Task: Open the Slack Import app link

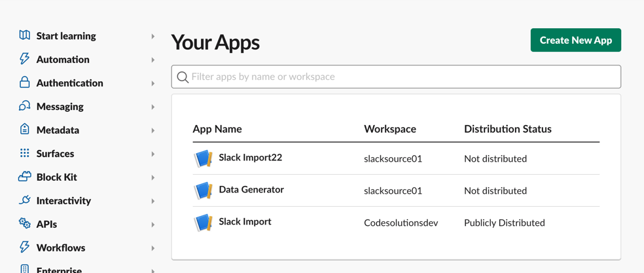Action: click(245, 222)
